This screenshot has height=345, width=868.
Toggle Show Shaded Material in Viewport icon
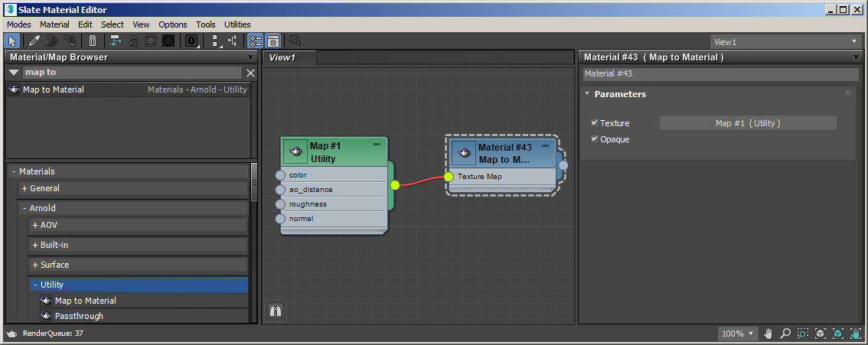point(151,41)
